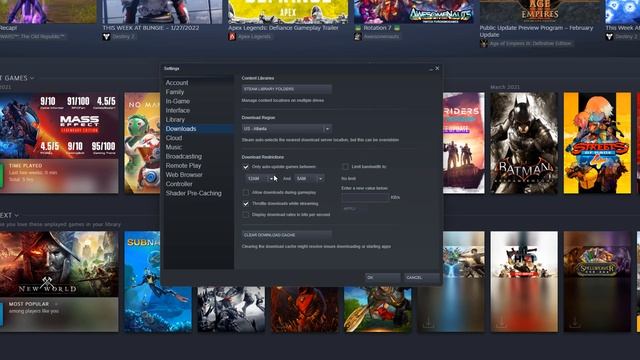Viewport: 640px width, 360px height.
Task: Open the Streets of Rage 4 cover
Action: (x=597, y=143)
